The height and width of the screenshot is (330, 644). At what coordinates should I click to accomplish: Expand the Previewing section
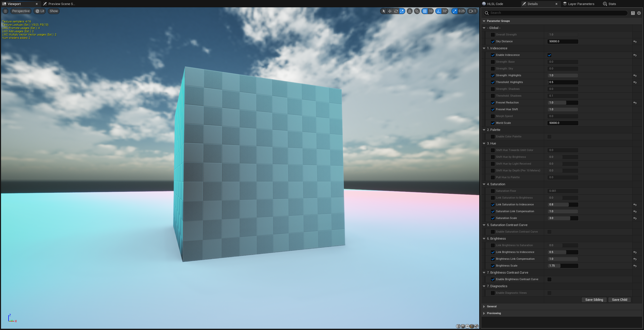point(484,313)
